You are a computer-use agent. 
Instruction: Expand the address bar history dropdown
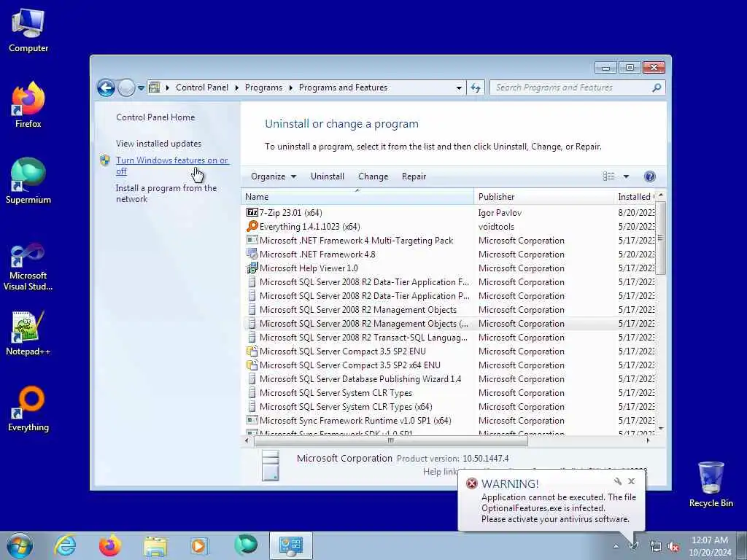coord(459,88)
